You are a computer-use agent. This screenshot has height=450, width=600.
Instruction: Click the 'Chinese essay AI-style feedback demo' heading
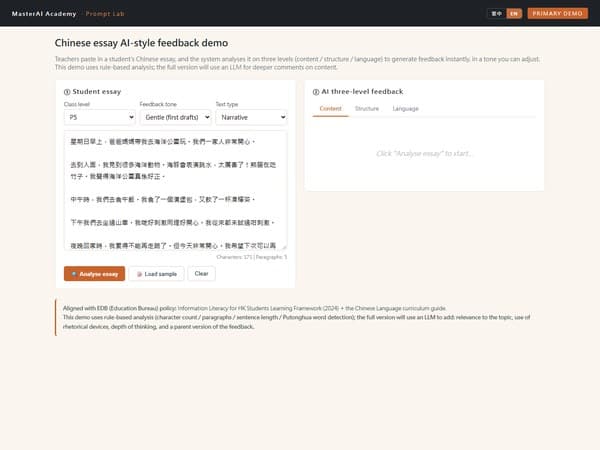(141, 43)
